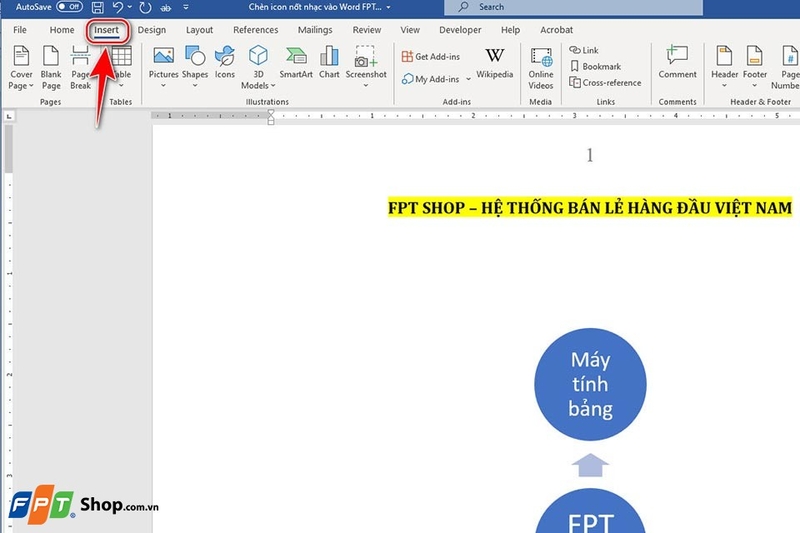The height and width of the screenshot is (533, 800).
Task: Insert Online Videos
Action: coord(541,68)
